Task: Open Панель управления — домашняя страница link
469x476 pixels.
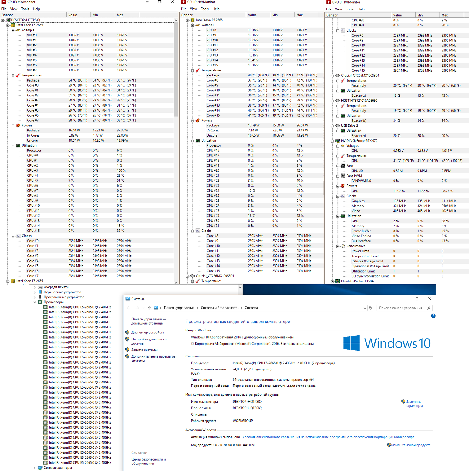Action: pos(149,321)
